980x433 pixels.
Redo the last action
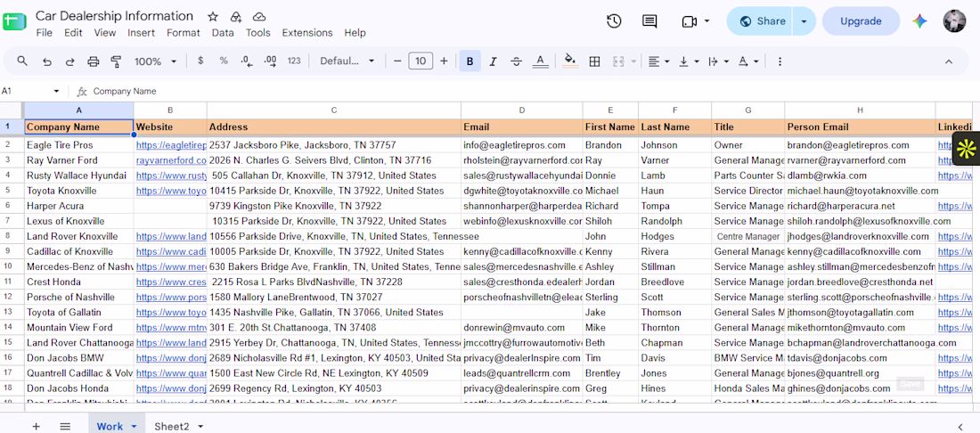(70, 61)
